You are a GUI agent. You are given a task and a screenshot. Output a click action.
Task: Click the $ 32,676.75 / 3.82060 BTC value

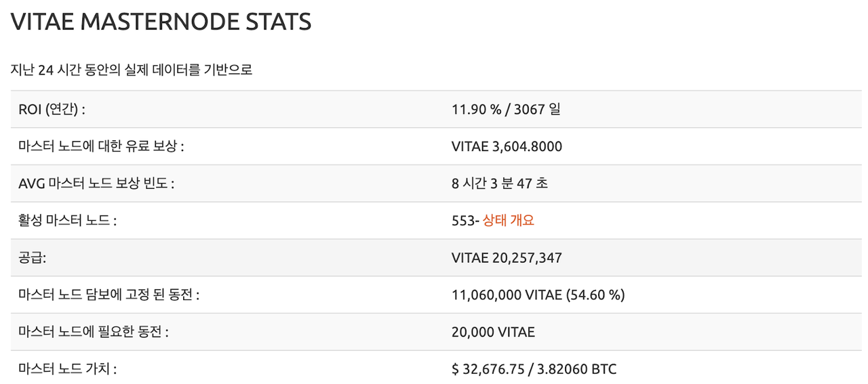(x=534, y=369)
